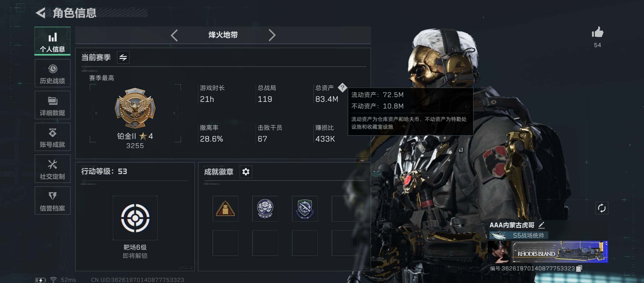Select the gold pyramid achievement badge
The height and width of the screenshot is (283, 644).
225,209
